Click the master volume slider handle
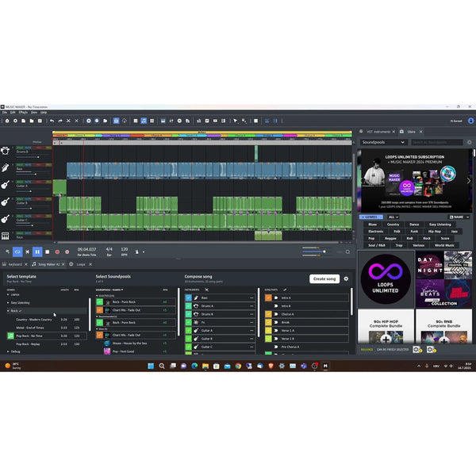The width and height of the screenshot is (476, 476). (x=324, y=251)
